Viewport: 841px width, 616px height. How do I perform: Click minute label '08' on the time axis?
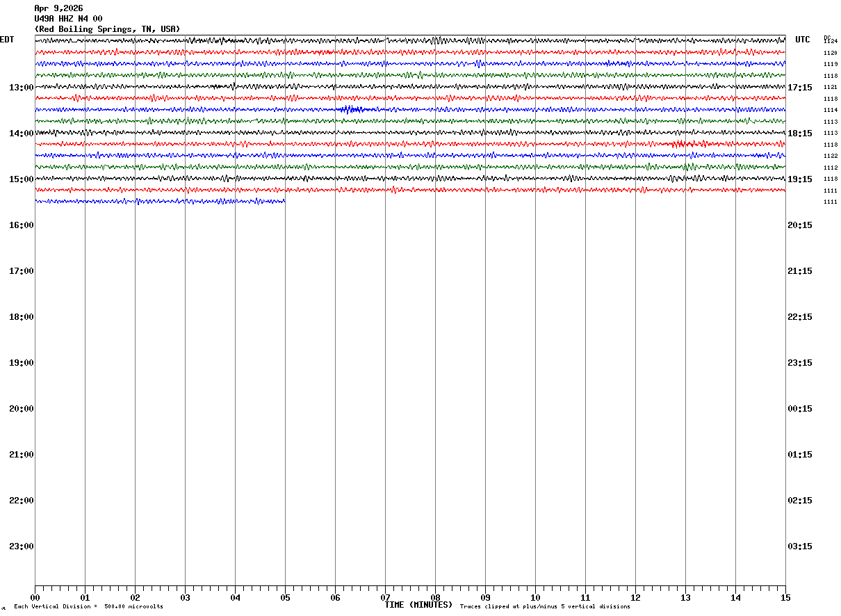tap(435, 598)
